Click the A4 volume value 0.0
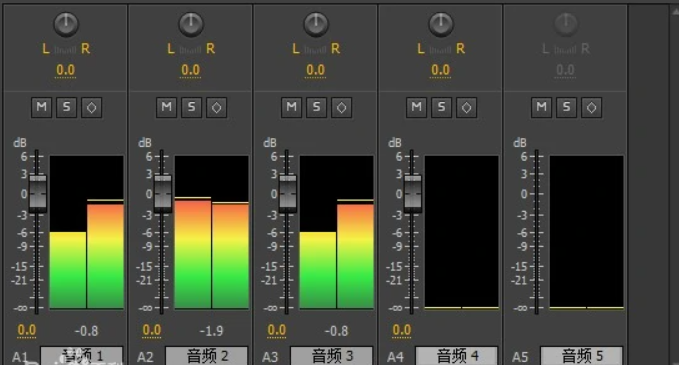679x365 pixels. 402,331
